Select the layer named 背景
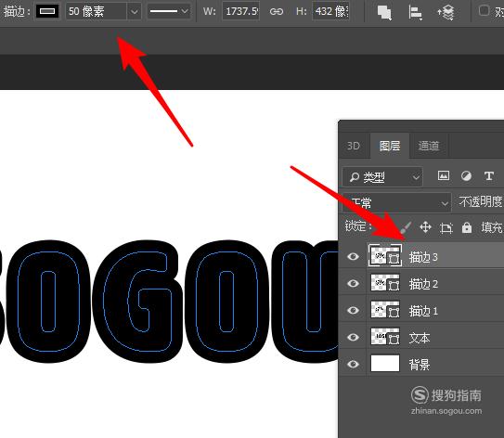 click(x=420, y=365)
